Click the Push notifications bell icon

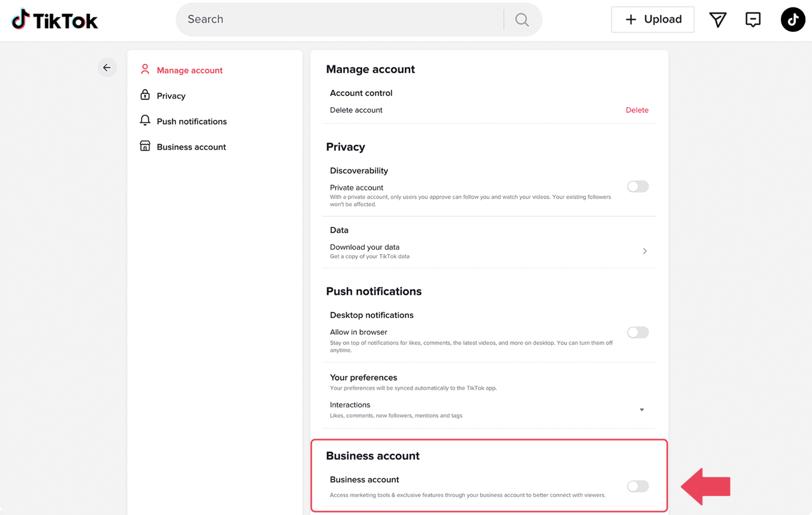(x=145, y=120)
